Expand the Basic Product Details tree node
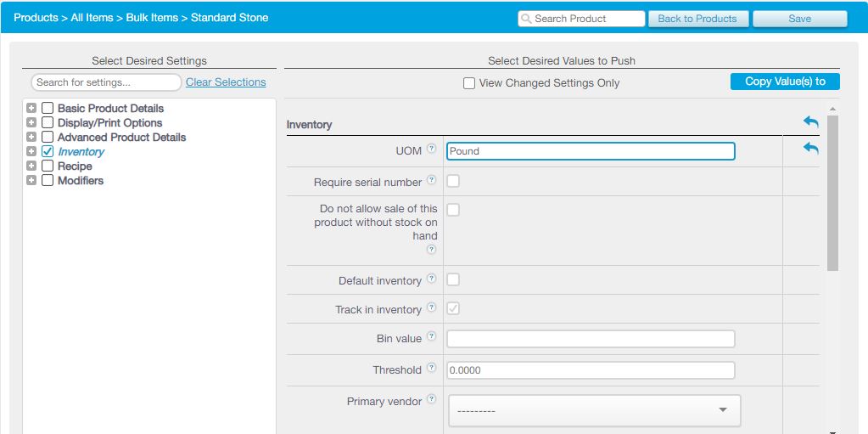 tap(31, 108)
